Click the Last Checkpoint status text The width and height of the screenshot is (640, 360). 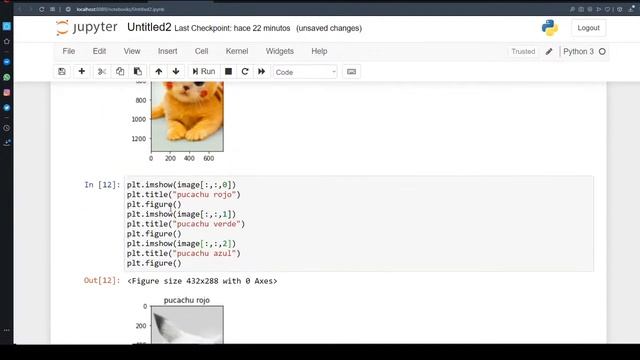(x=232, y=28)
